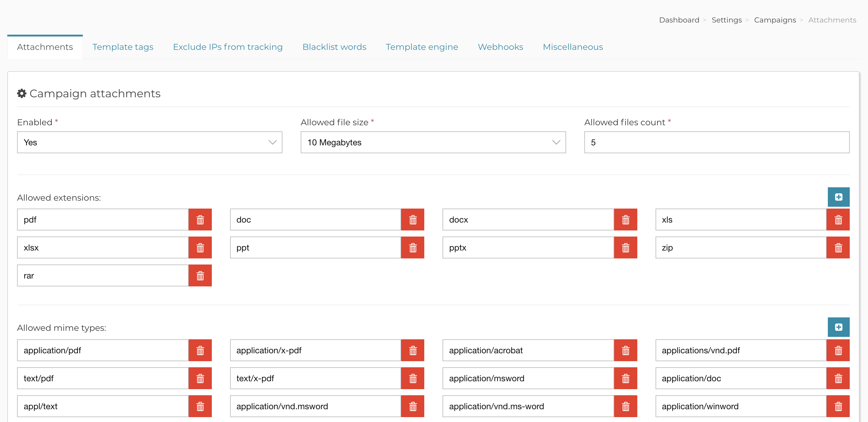
Task: Add a new allowed mime type
Action: pyautogui.click(x=838, y=327)
